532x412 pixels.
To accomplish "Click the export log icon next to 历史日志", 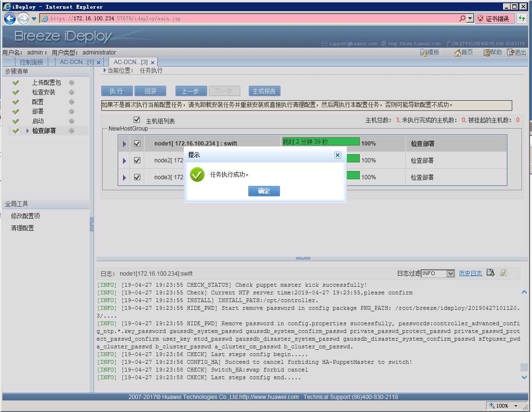I will pos(490,273).
